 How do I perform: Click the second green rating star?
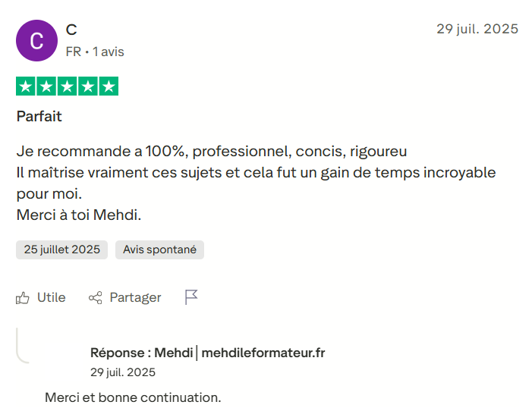pos(46,86)
